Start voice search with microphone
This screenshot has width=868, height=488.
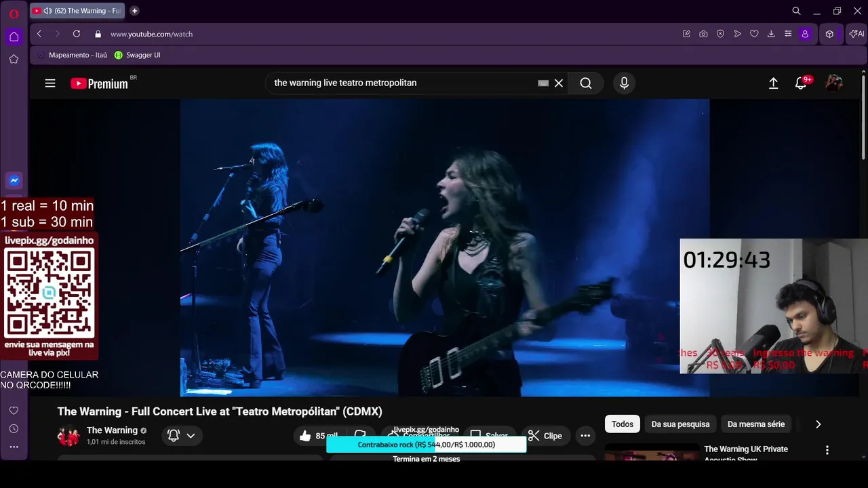pos(624,83)
